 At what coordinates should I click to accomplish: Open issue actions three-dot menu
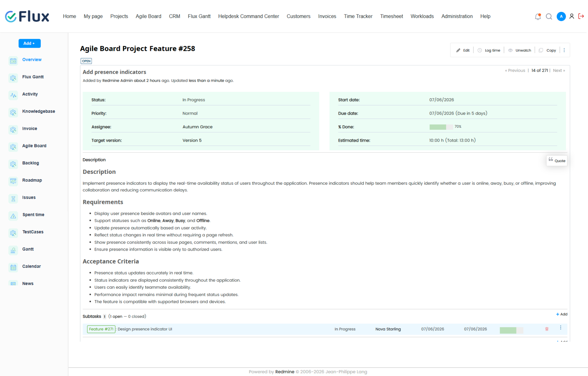[564, 50]
